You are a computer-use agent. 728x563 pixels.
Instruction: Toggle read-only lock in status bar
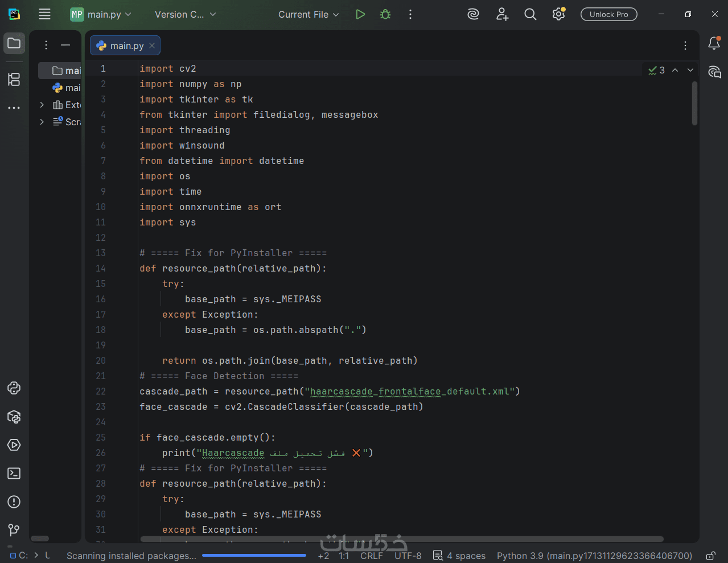710,556
